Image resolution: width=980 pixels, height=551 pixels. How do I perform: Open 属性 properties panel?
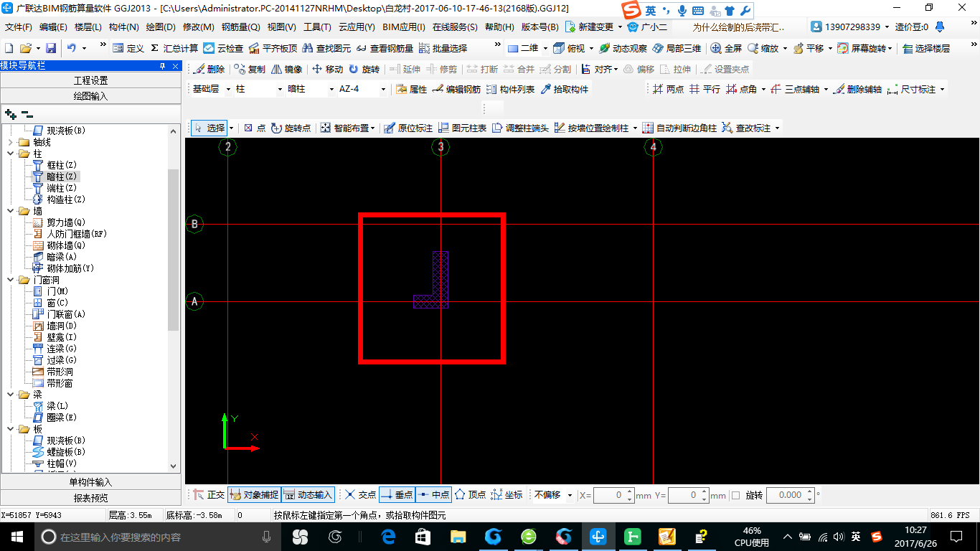pos(411,89)
